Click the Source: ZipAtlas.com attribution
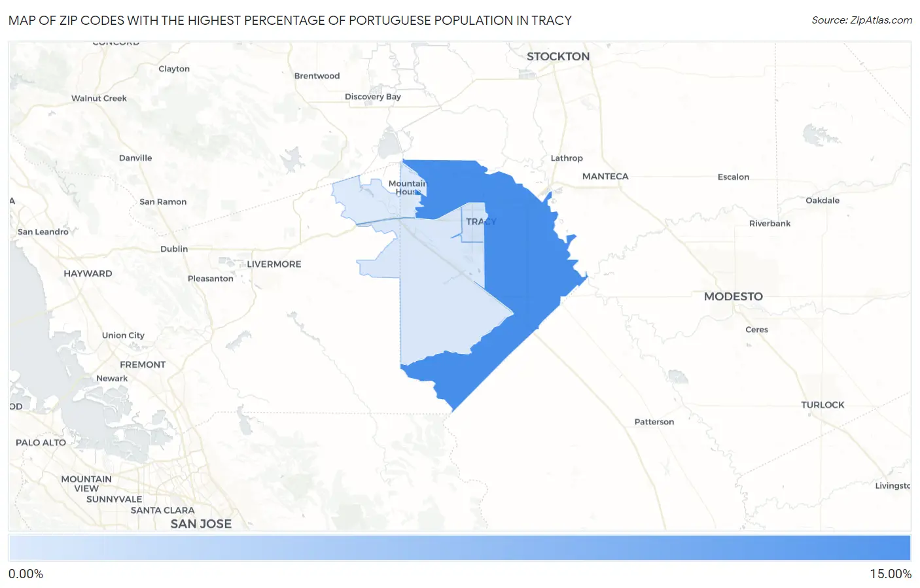 862,20
